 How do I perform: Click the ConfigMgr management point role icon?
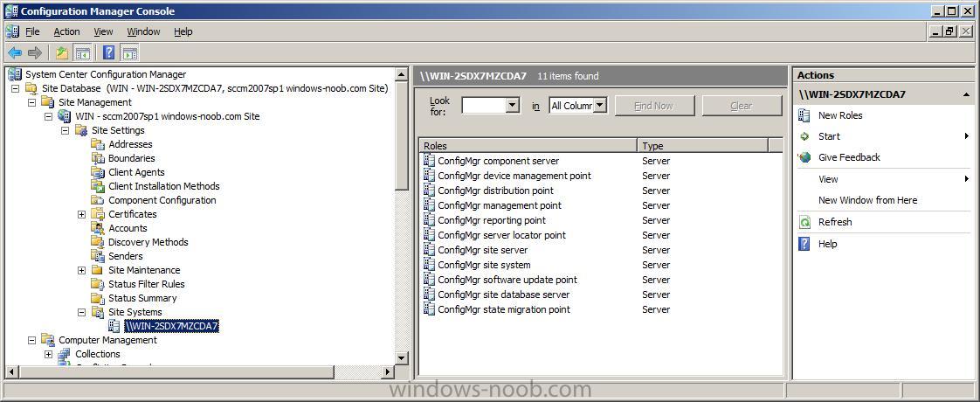429,205
